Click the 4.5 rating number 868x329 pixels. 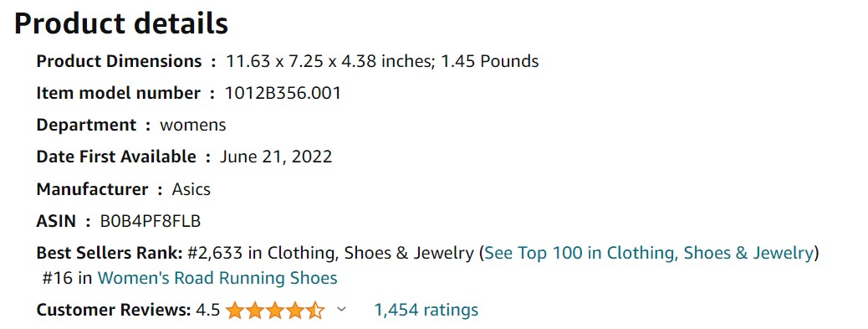coord(207,311)
